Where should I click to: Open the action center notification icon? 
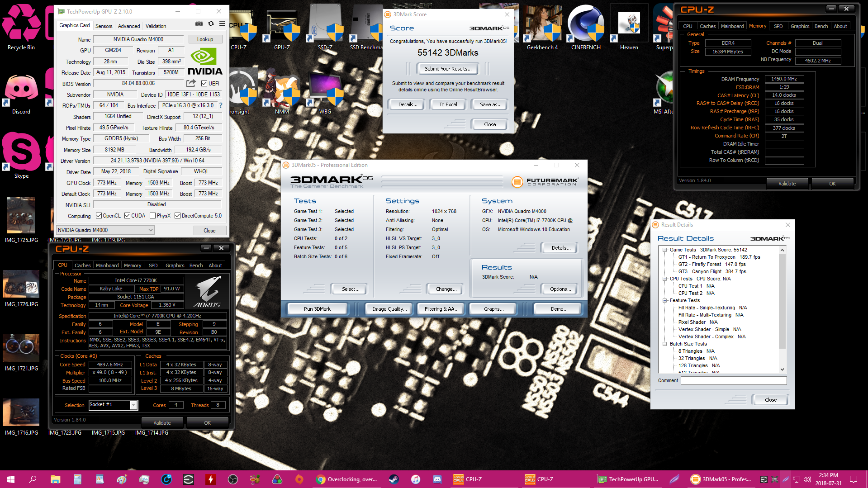[x=853, y=479]
